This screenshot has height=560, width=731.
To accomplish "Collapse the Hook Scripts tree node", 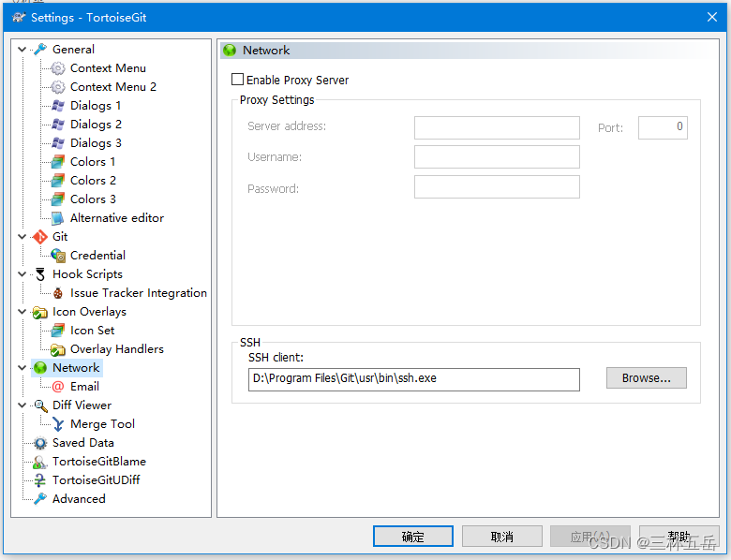I will [22, 274].
